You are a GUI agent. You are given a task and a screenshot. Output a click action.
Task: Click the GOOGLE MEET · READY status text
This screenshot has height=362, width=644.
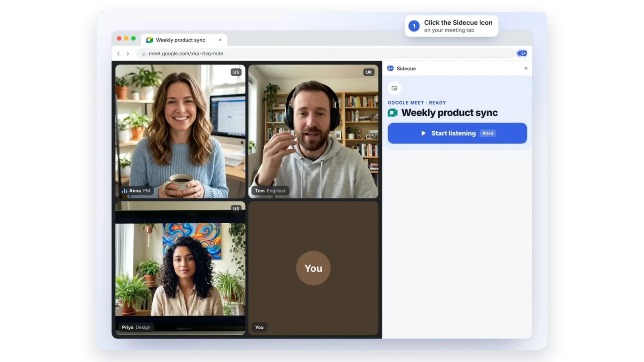pos(417,103)
